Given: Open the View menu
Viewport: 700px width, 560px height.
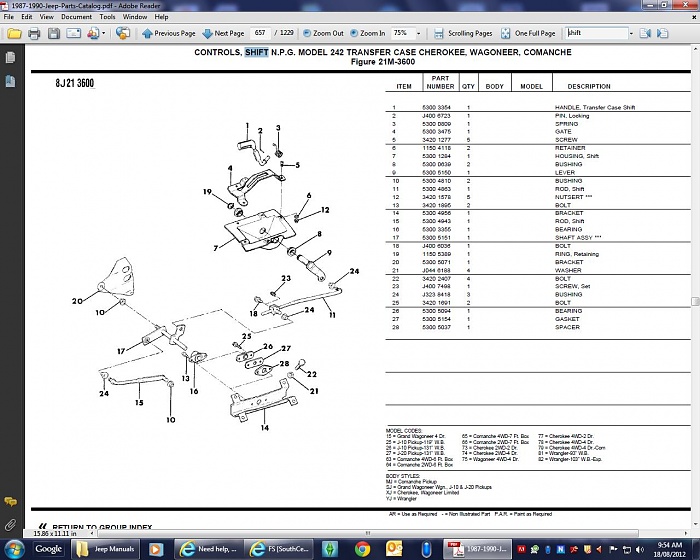Looking at the screenshot, I should [46, 17].
